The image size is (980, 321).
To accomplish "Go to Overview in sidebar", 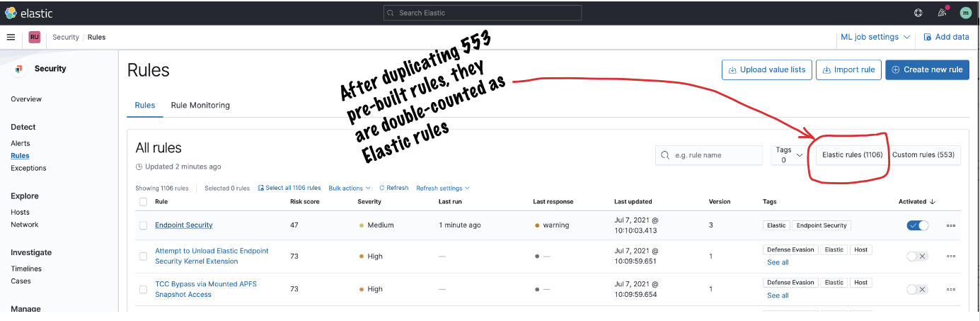I will (x=26, y=99).
